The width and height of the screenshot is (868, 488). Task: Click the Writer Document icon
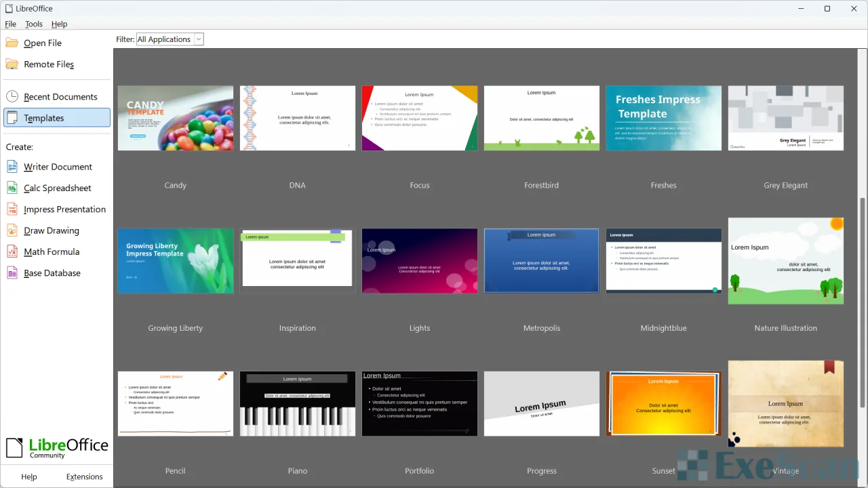pyautogui.click(x=12, y=167)
